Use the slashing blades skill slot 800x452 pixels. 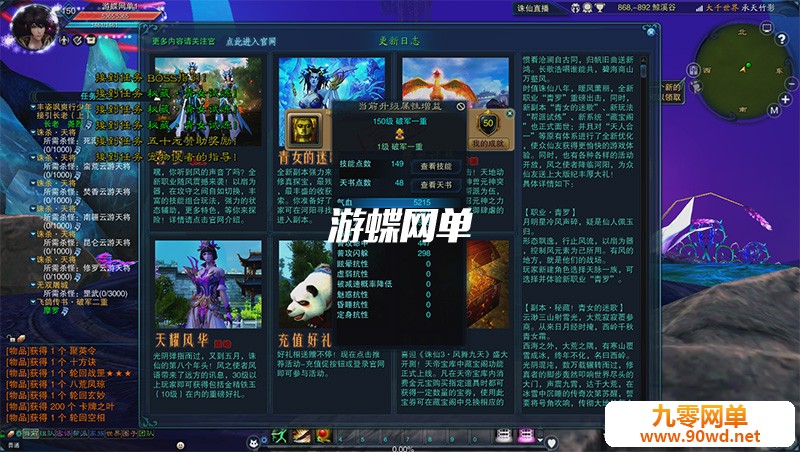(301, 436)
